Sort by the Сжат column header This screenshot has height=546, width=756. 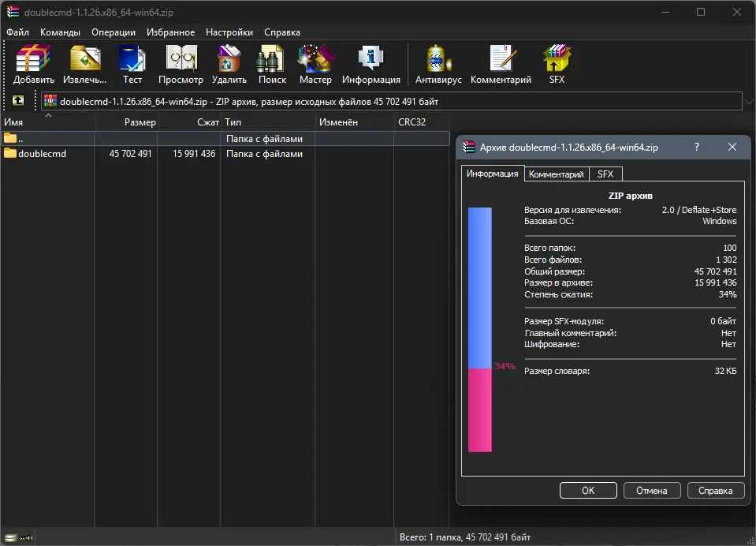pos(189,122)
